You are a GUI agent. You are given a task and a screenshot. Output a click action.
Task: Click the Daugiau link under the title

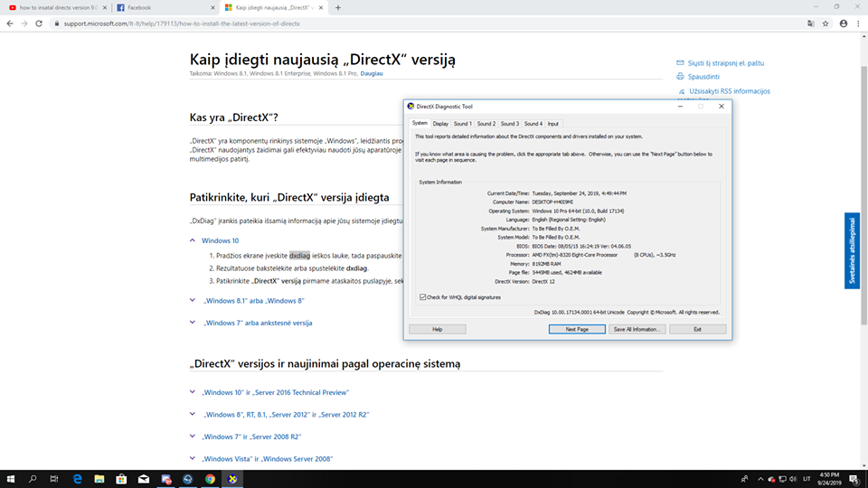(372, 73)
